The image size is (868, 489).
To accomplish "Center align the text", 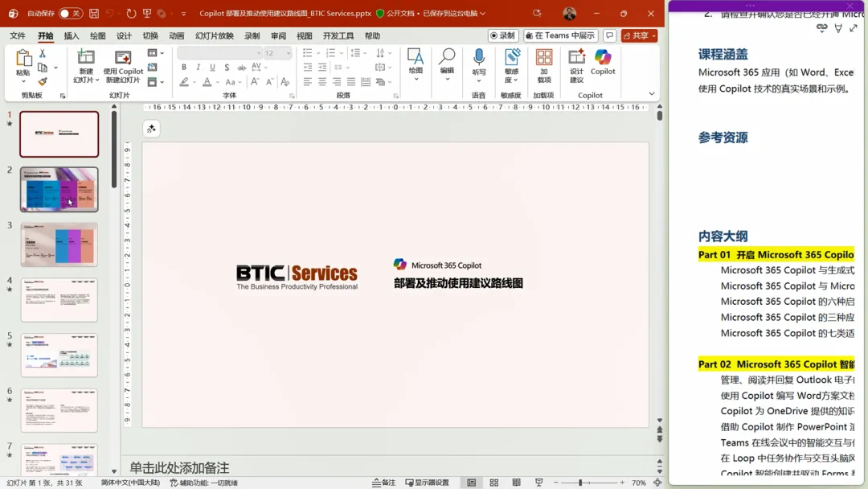I will click(322, 82).
